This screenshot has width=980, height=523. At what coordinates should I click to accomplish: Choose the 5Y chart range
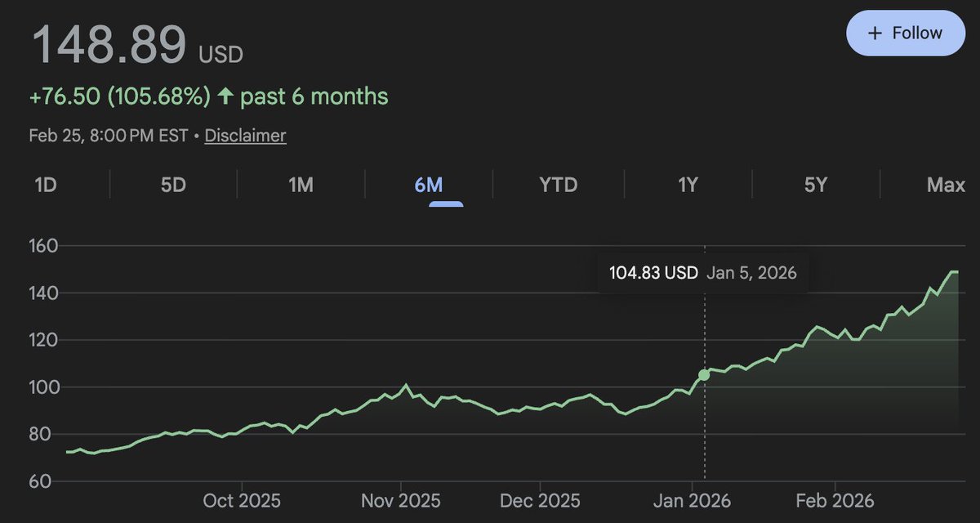pos(815,186)
